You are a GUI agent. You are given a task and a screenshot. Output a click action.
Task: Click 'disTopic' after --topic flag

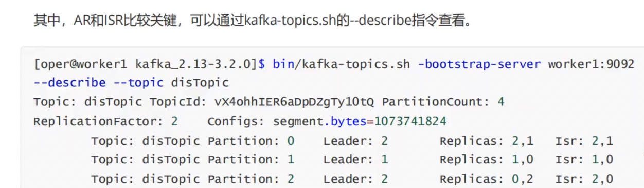point(200,83)
